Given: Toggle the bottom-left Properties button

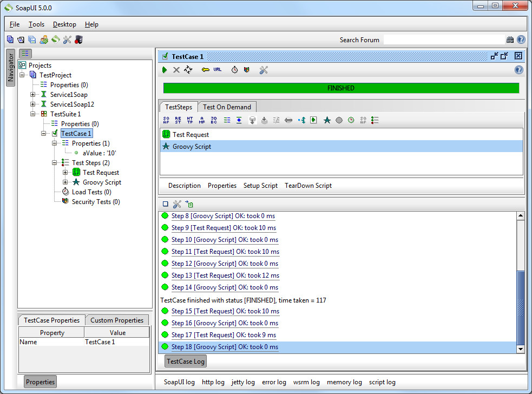Looking at the screenshot, I should 40,382.
